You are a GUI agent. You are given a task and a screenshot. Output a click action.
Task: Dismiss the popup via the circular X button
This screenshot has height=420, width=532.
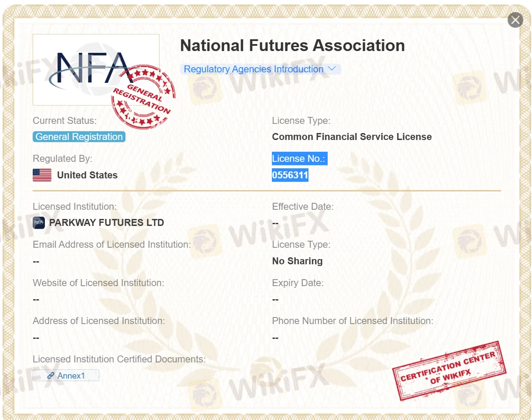coord(515,20)
